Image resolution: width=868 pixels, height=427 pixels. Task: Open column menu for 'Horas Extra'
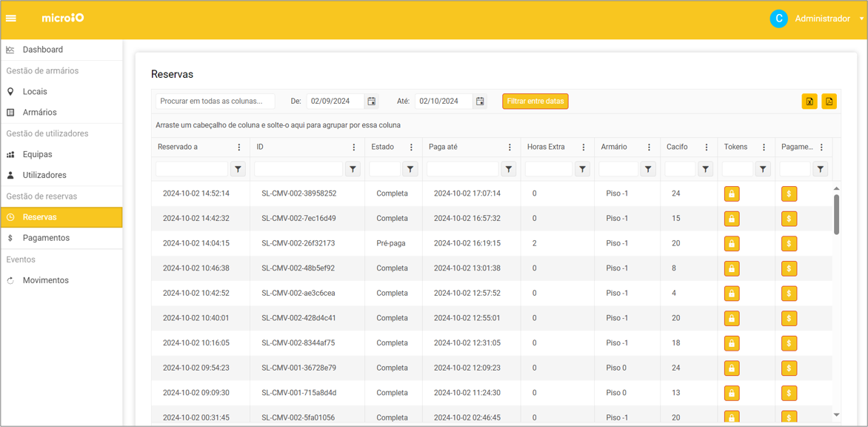tap(584, 148)
